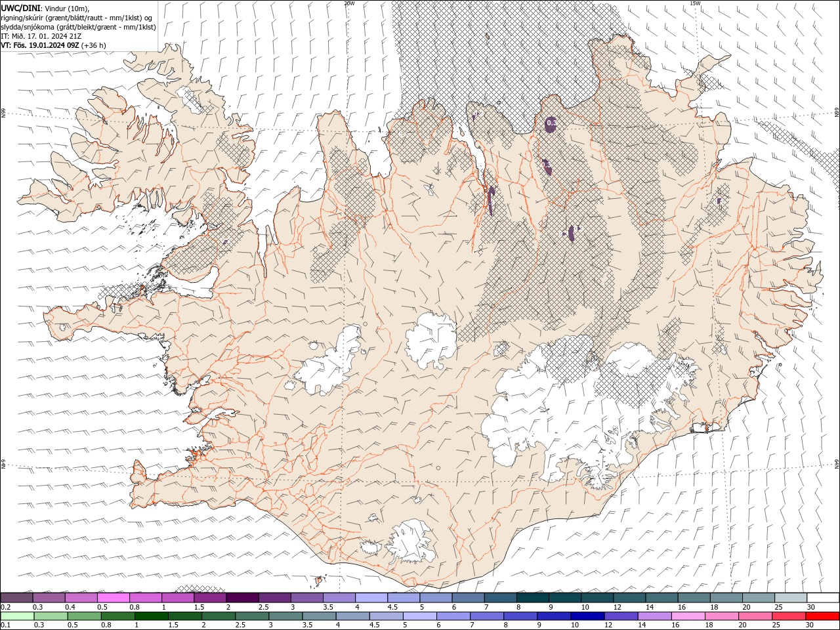Click the '64N' label on right edge
840x630 pixels.
coord(837,464)
